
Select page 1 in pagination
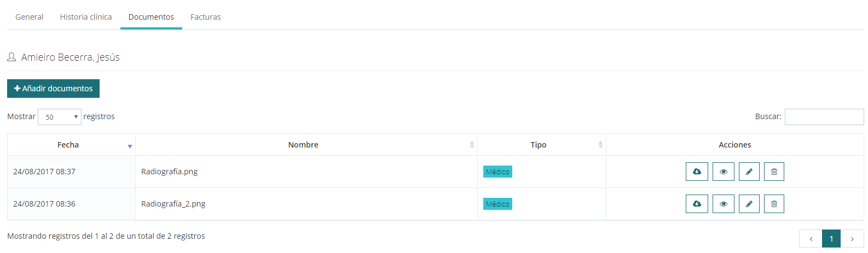tap(831, 239)
